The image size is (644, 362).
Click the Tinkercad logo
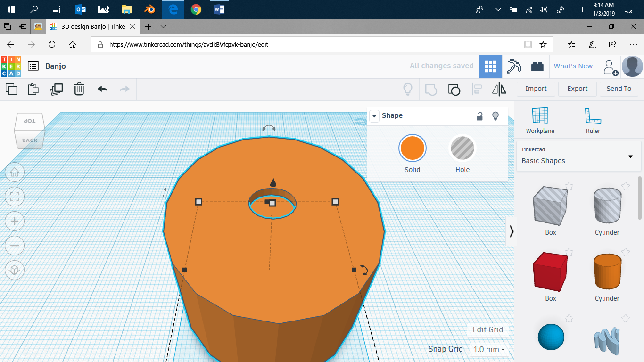(11, 66)
